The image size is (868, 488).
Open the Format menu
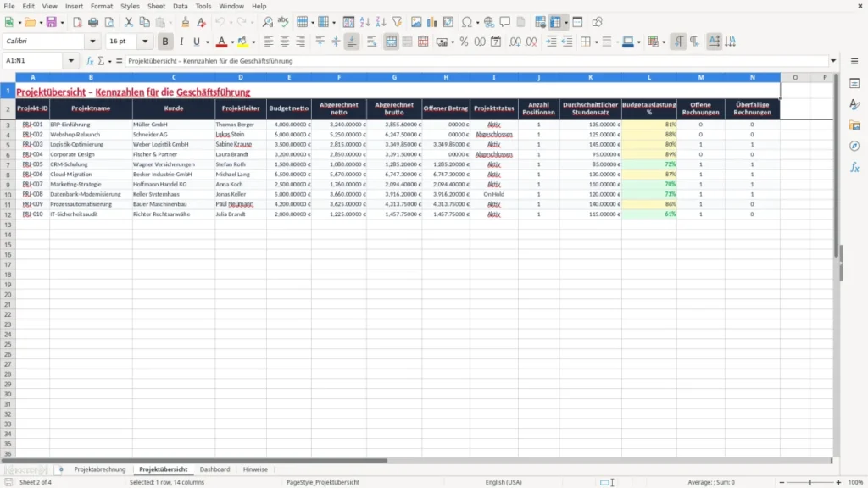(102, 6)
